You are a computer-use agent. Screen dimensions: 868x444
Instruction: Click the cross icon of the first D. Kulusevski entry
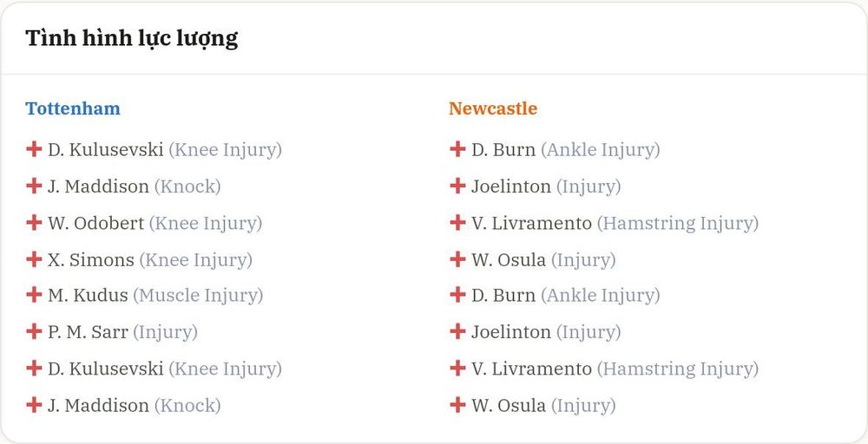pyautogui.click(x=34, y=149)
